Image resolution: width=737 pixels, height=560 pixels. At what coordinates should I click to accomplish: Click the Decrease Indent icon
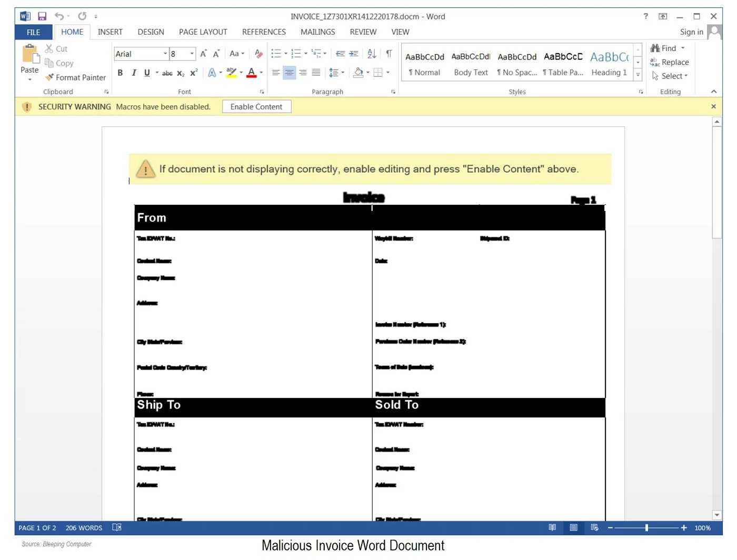click(x=340, y=53)
